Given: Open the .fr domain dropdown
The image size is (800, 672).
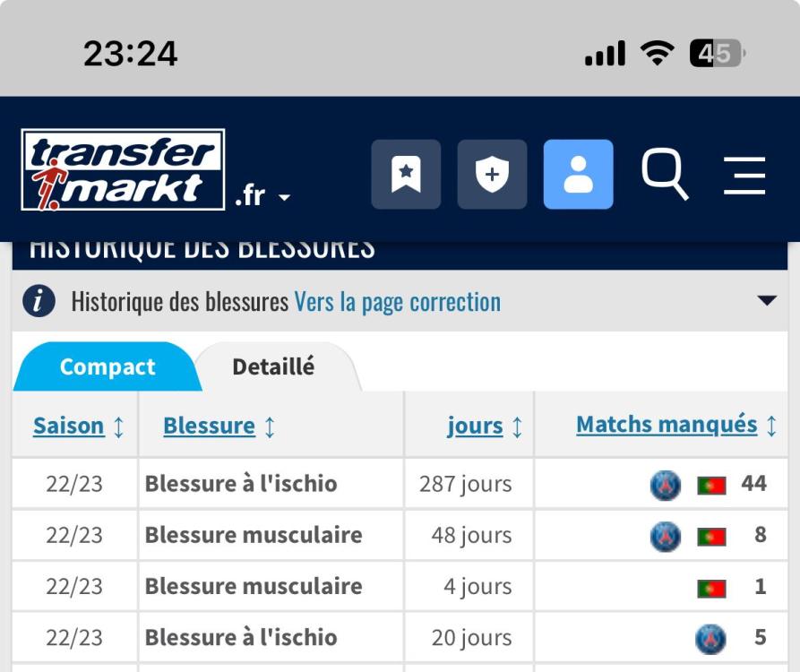Looking at the screenshot, I should coord(262,196).
